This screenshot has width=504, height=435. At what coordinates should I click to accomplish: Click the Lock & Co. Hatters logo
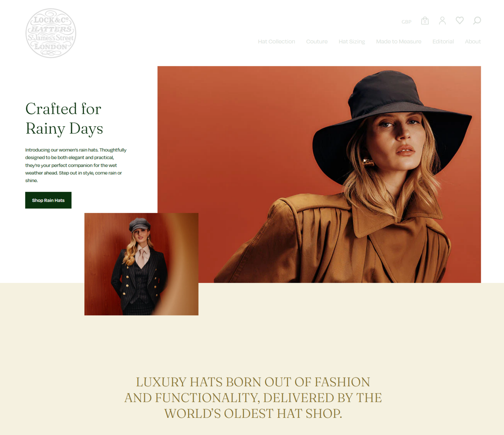point(51,33)
